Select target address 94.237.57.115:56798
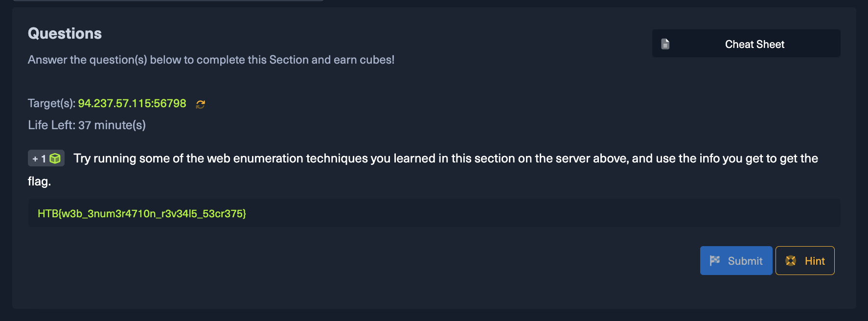The height and width of the screenshot is (321, 868). click(132, 103)
